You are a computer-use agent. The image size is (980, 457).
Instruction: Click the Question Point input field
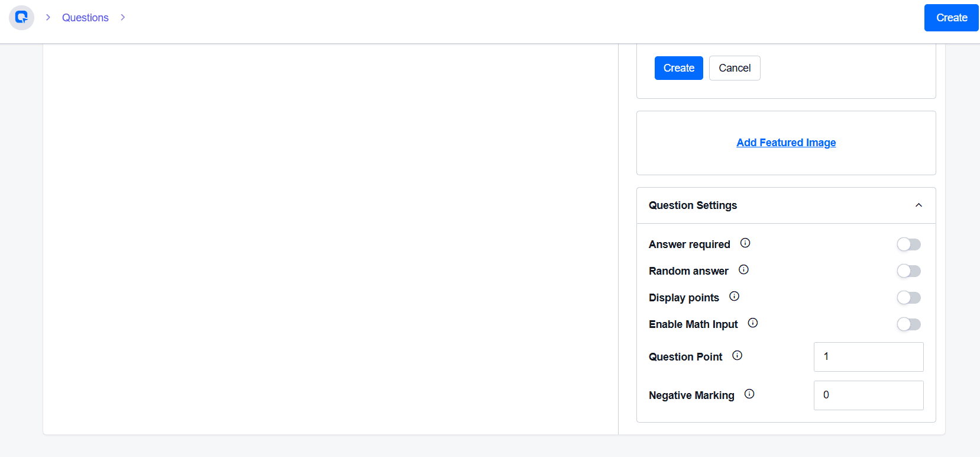pyautogui.click(x=868, y=357)
